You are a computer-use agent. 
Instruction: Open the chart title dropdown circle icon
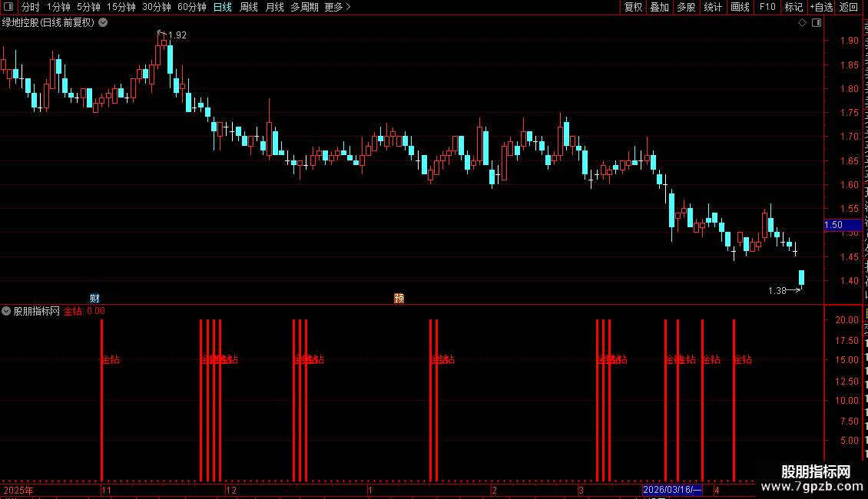103,23
